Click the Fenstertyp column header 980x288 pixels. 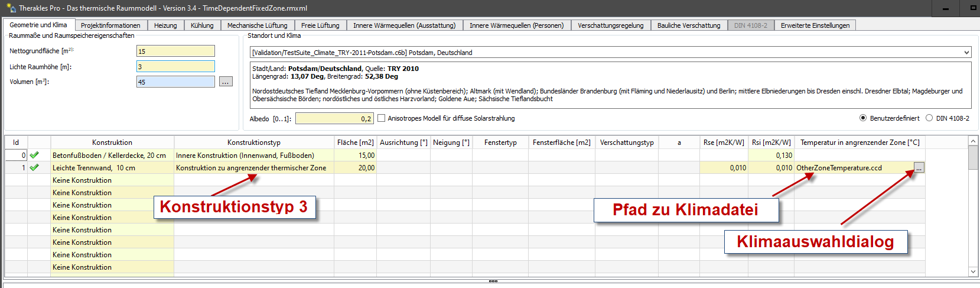pos(500,142)
